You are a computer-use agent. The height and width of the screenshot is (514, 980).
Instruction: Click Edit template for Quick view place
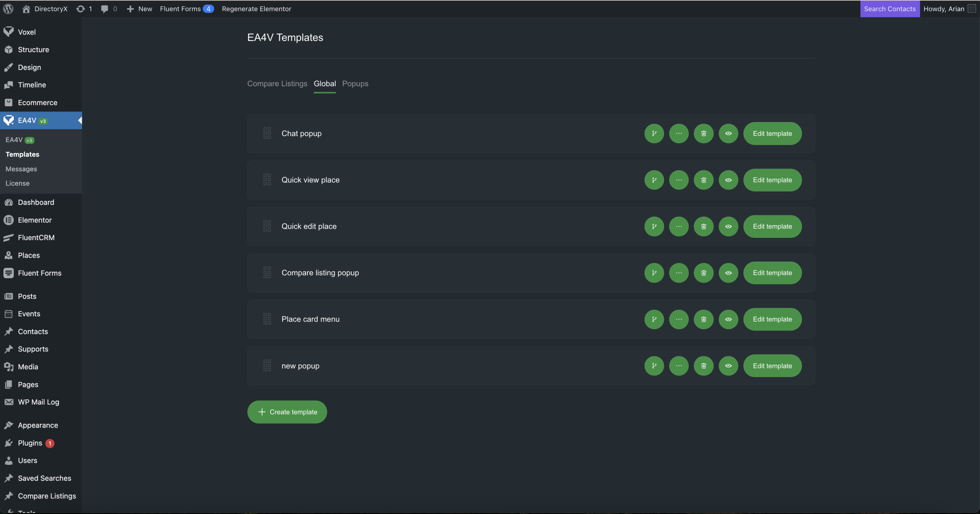click(772, 180)
